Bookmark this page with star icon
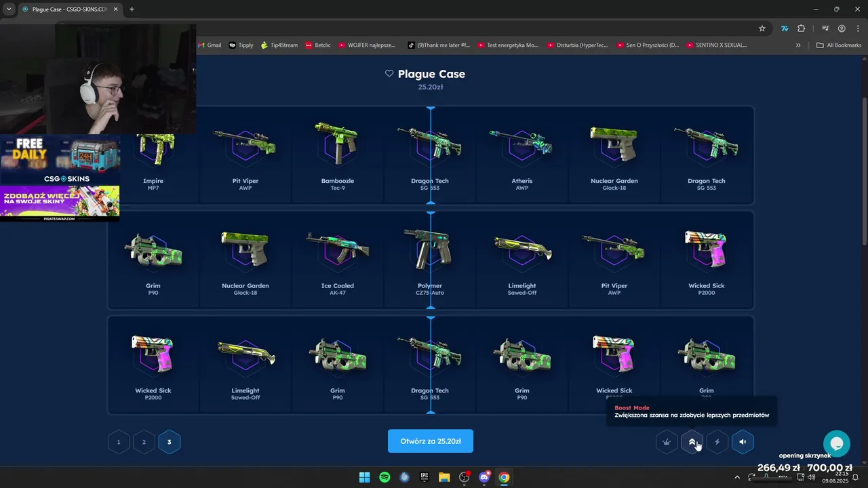This screenshot has width=868, height=488. tap(762, 28)
